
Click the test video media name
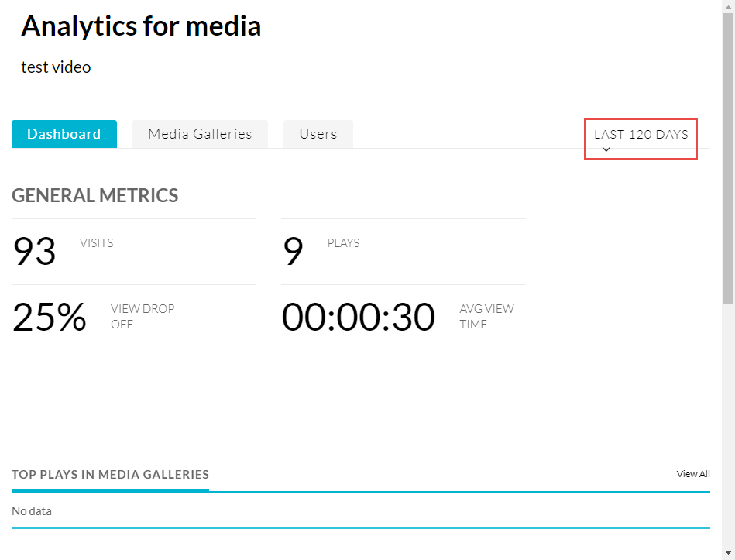pyautogui.click(x=56, y=67)
